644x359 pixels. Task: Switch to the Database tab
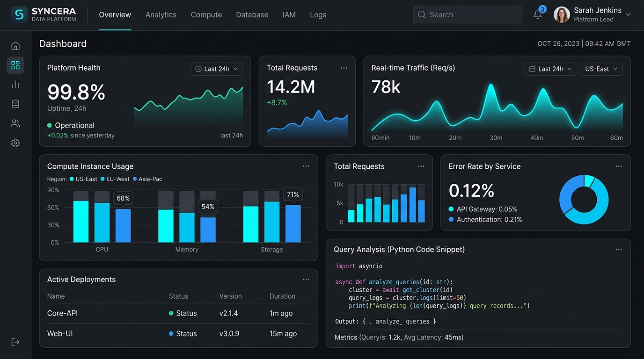pyautogui.click(x=252, y=15)
